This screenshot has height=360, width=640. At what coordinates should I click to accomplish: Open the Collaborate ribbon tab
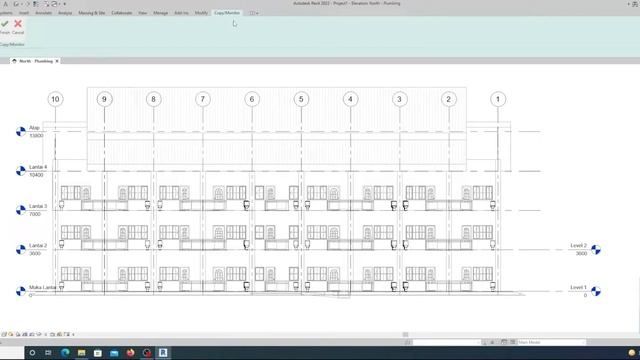point(122,13)
